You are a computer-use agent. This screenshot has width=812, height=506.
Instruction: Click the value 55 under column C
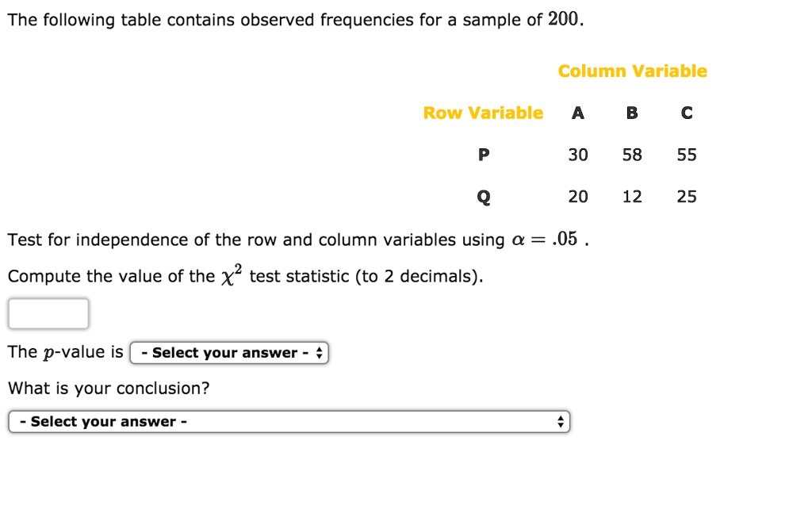coord(686,155)
